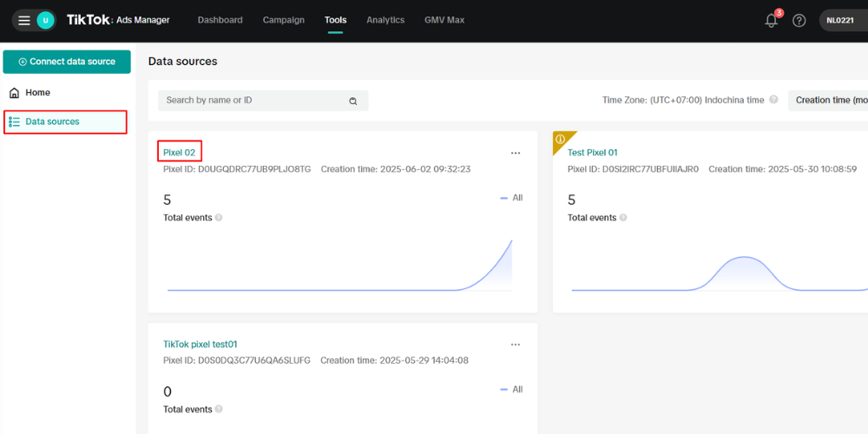The image size is (868, 434).
Task: Click the Data sources list icon
Action: (x=15, y=122)
